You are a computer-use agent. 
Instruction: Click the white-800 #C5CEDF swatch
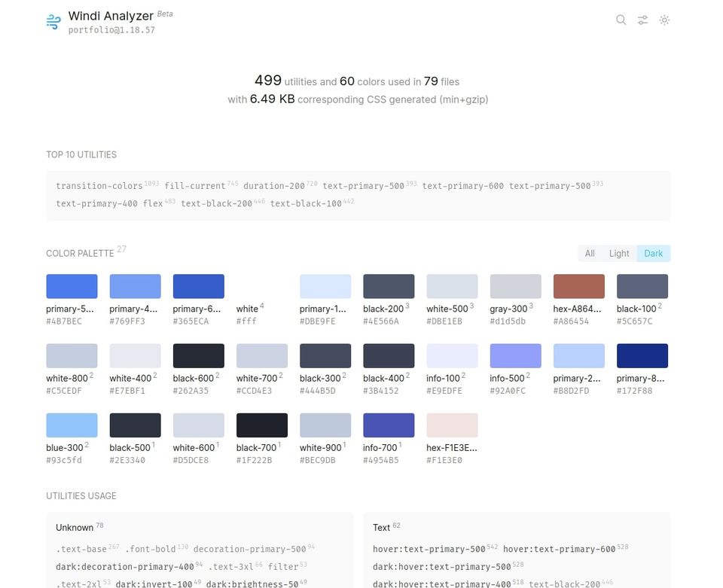[72, 356]
